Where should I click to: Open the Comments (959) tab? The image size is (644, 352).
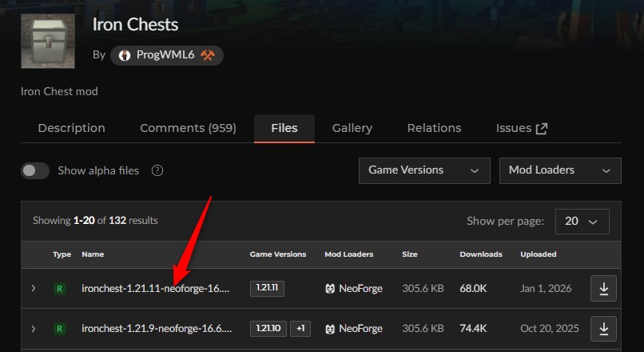pos(188,128)
